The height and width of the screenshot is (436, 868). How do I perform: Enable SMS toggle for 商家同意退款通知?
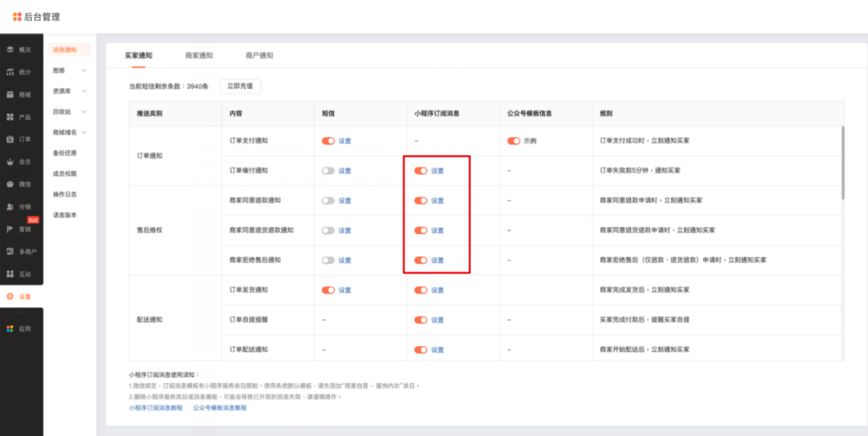tap(328, 201)
